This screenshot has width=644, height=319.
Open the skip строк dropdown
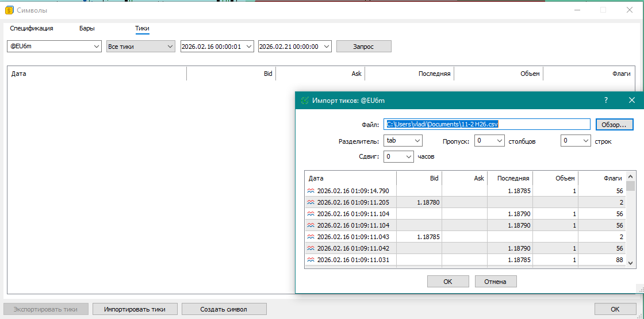point(576,140)
